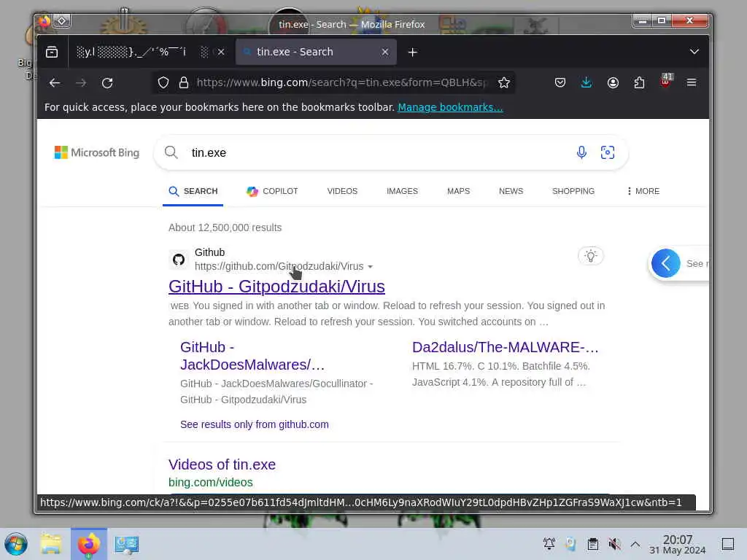Open tracking protection shield icon
The width and height of the screenshot is (747, 560).
tap(163, 83)
